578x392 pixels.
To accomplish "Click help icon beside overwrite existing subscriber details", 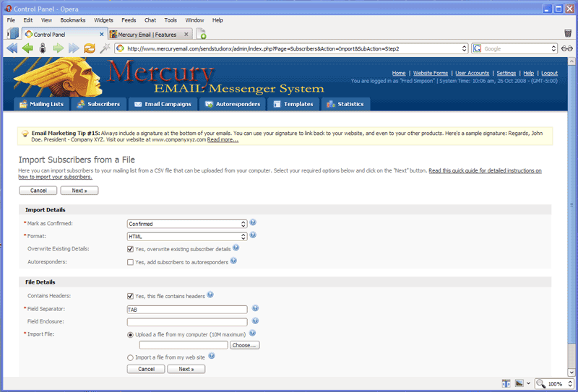I will click(x=236, y=248).
